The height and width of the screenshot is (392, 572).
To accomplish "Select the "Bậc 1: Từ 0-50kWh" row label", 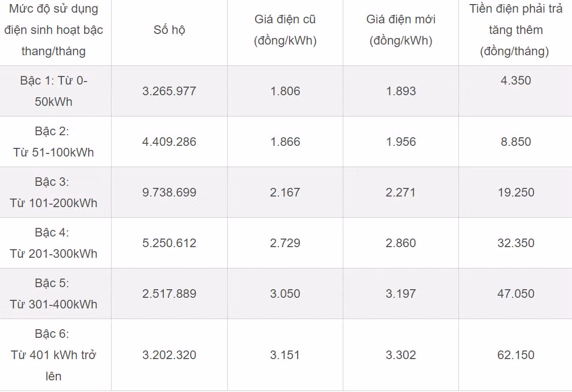I will click(x=54, y=91).
